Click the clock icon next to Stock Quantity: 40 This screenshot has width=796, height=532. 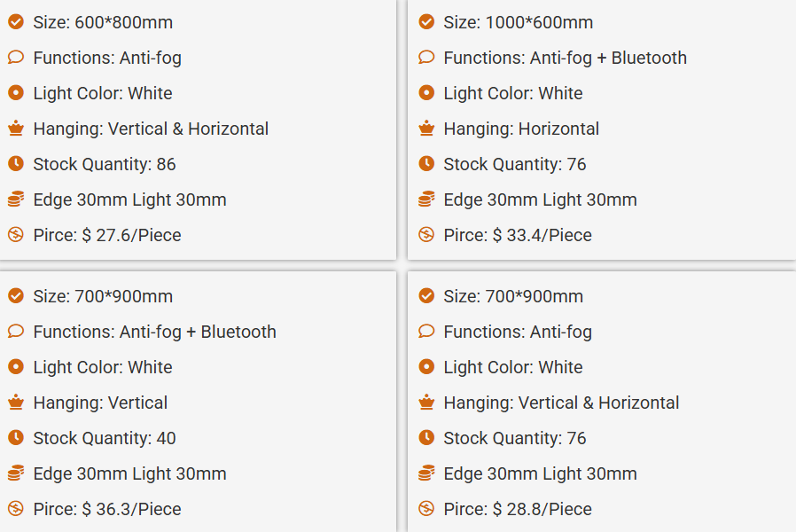coord(16,438)
